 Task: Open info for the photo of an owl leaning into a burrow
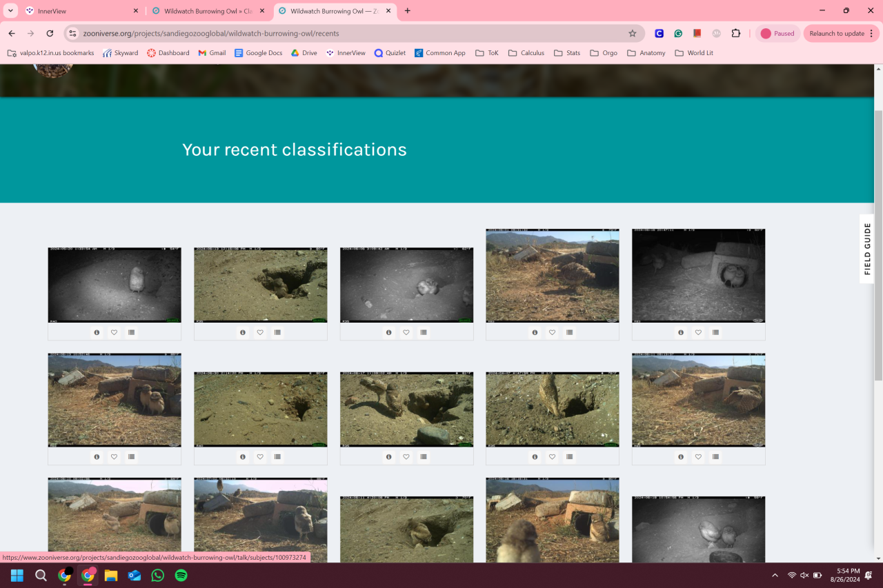(x=535, y=456)
